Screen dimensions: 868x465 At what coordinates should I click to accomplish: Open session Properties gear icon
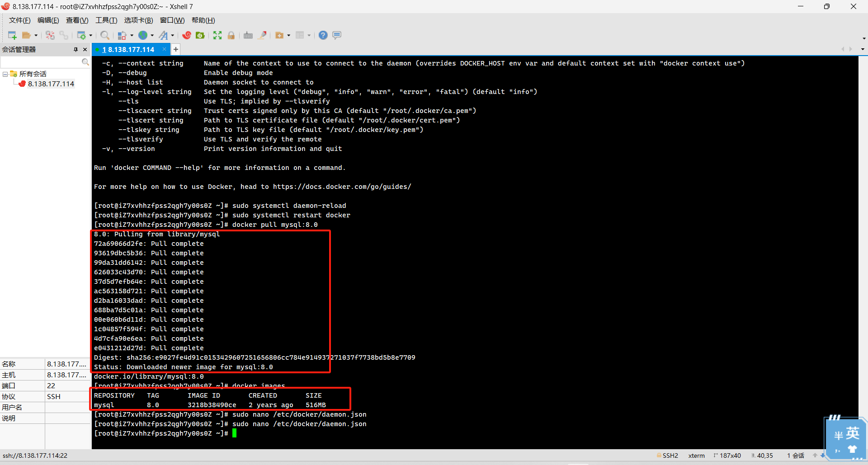(x=81, y=35)
